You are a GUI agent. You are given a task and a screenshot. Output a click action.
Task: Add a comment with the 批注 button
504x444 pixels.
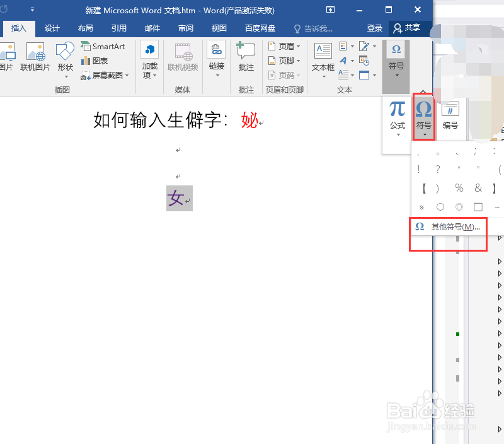(x=246, y=57)
